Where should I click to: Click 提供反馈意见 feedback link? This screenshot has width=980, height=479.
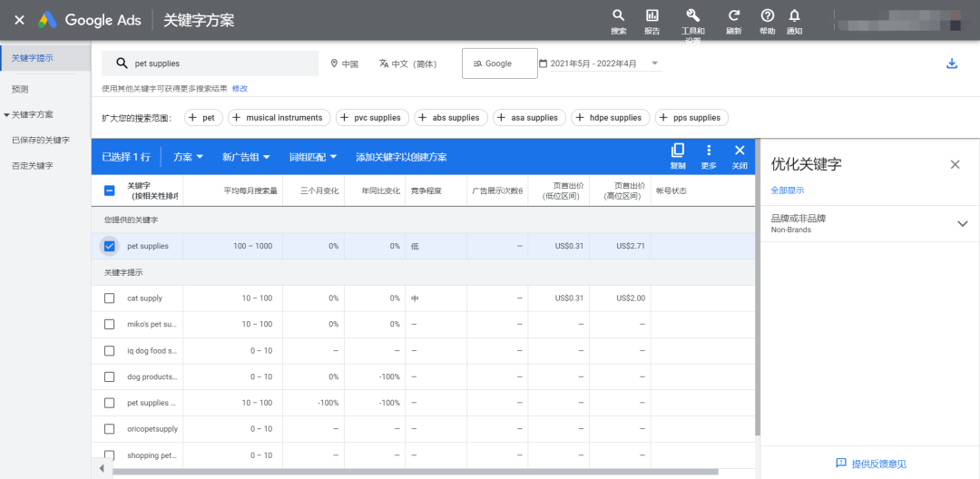pyautogui.click(x=878, y=464)
